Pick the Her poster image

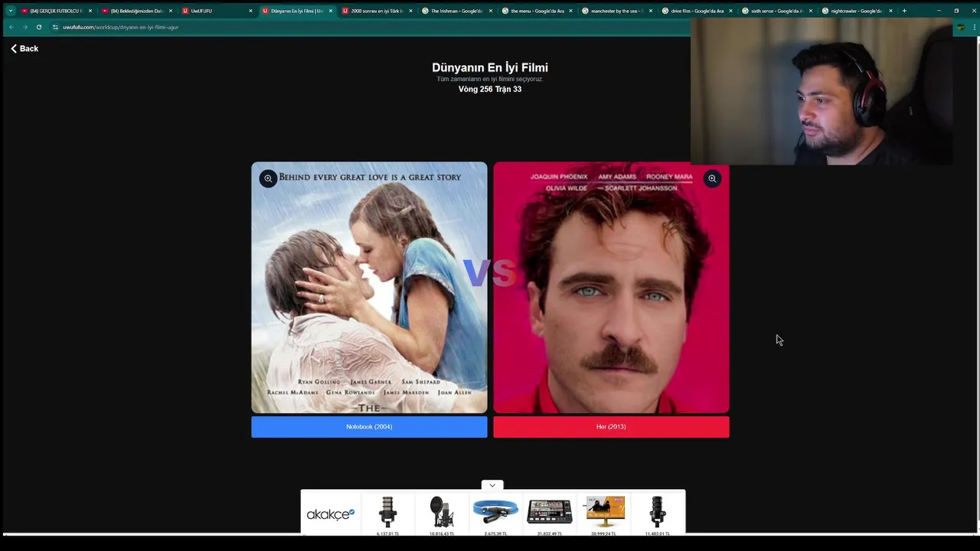[x=611, y=288]
